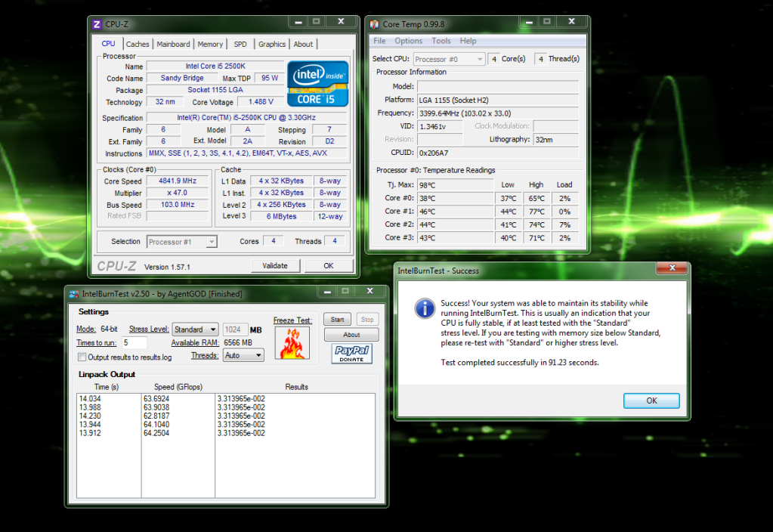Click the Validate button in CPU-Z
Screen dimensions: 773x532
tap(275, 266)
